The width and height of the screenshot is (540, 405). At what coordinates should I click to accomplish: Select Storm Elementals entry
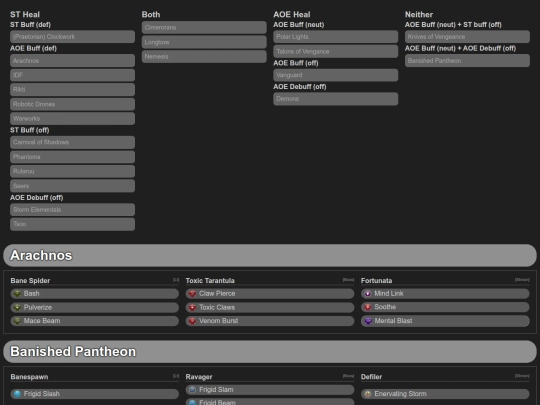click(72, 210)
